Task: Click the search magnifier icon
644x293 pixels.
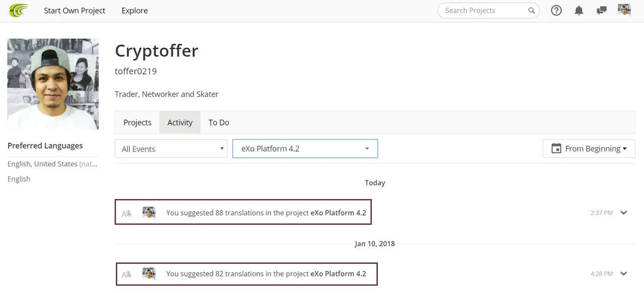Action: point(531,11)
